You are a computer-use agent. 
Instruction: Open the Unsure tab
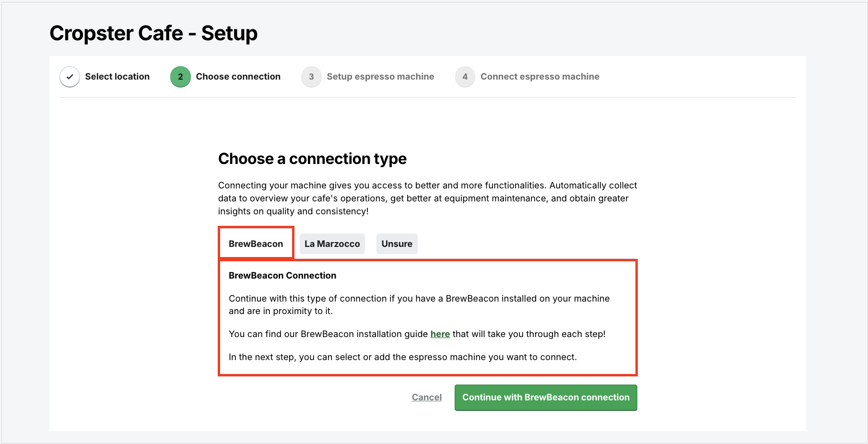(397, 244)
